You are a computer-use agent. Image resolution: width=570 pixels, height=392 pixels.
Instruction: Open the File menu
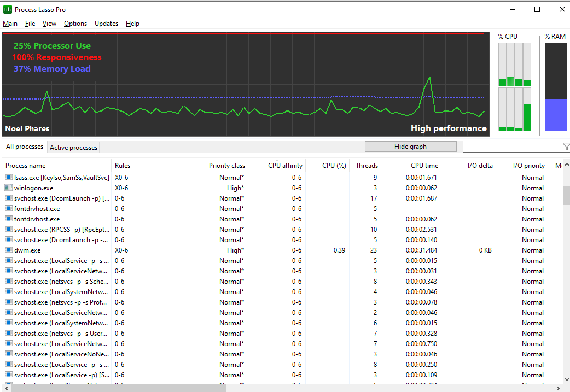30,24
